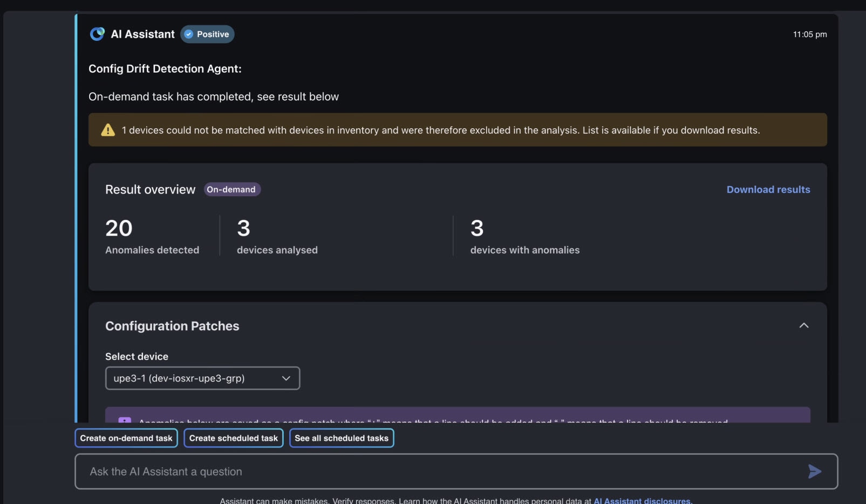Click the AI Assistant logo icon
Image resolution: width=866 pixels, height=504 pixels.
click(x=97, y=34)
